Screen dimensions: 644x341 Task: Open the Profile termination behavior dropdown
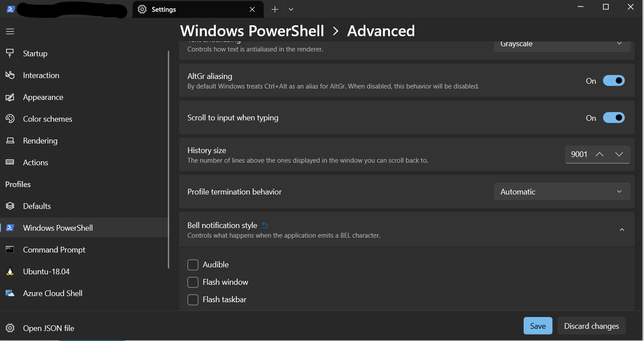pyautogui.click(x=562, y=191)
